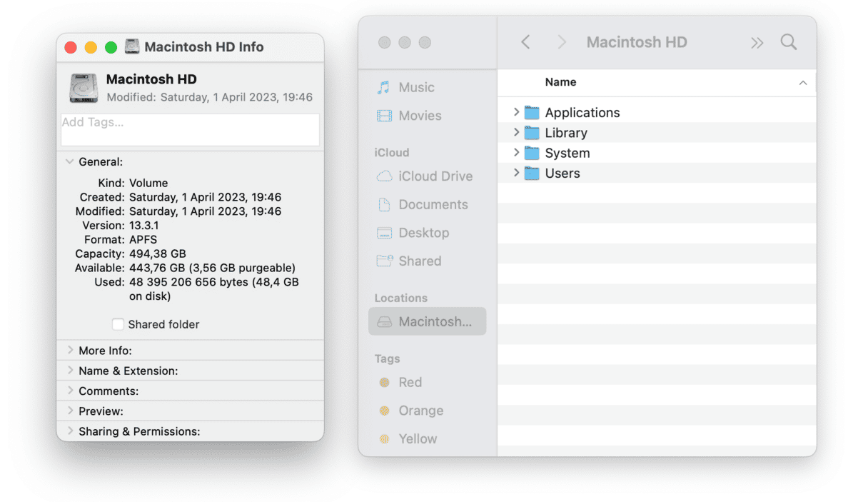Expand the Sharing & Permissions section
The width and height of the screenshot is (868, 502).
point(70,431)
